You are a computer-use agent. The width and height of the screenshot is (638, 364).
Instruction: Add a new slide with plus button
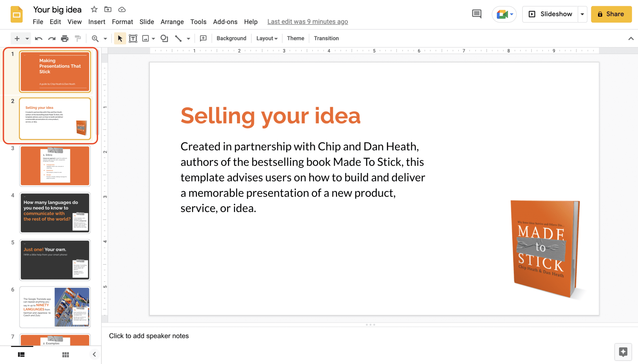click(17, 38)
